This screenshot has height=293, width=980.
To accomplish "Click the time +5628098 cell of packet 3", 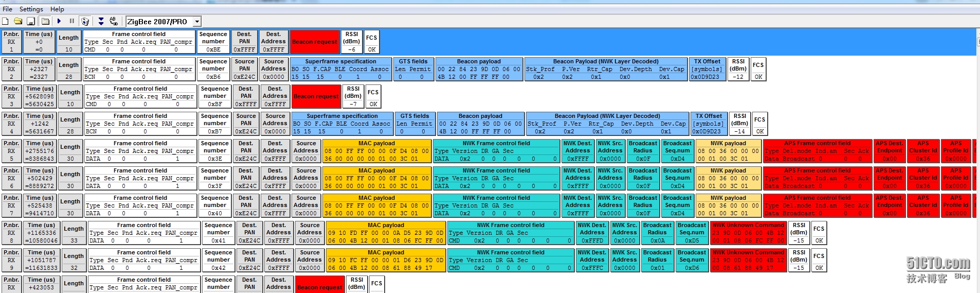I will pos(40,96).
